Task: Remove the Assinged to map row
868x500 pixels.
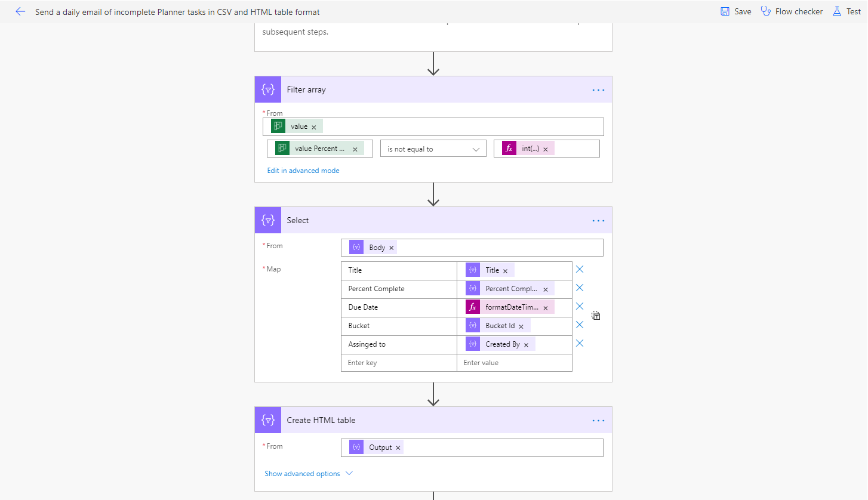Action: pos(579,343)
